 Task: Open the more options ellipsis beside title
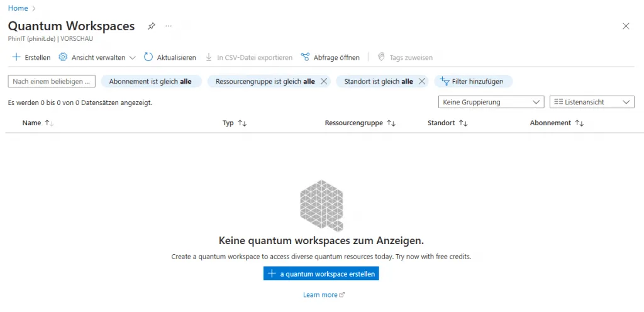coord(169,26)
